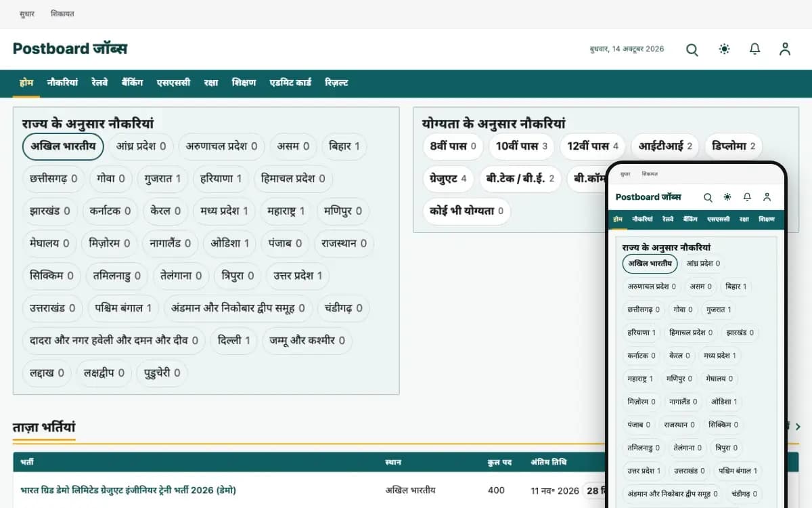Open एडमिट कार्ड tab in desktop navigation
This screenshot has width=812, height=508.
[x=290, y=83]
